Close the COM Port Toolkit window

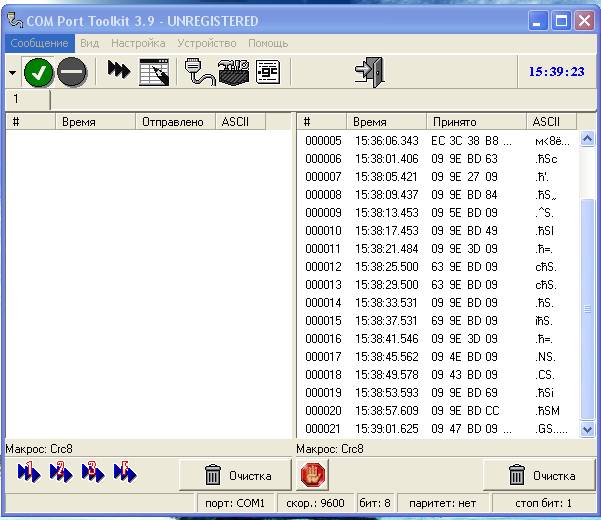[x=584, y=21]
